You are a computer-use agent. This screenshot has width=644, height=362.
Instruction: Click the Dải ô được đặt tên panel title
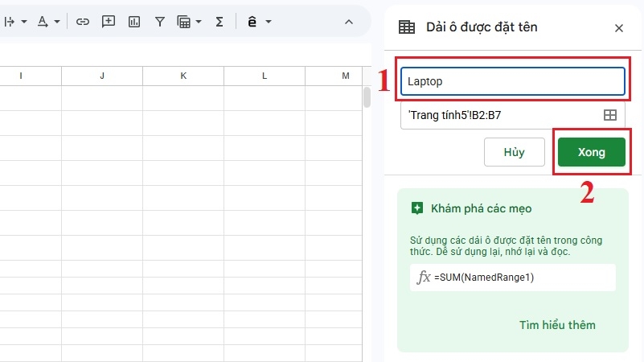point(482,27)
